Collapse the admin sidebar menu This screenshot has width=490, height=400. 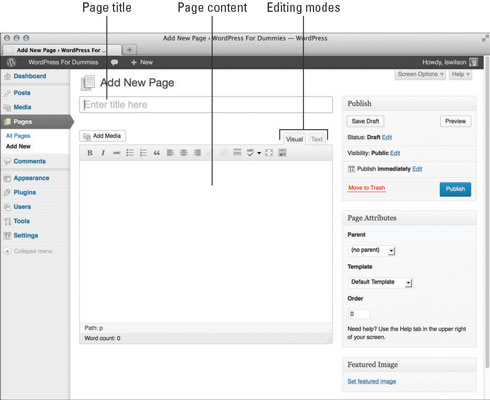click(x=28, y=251)
